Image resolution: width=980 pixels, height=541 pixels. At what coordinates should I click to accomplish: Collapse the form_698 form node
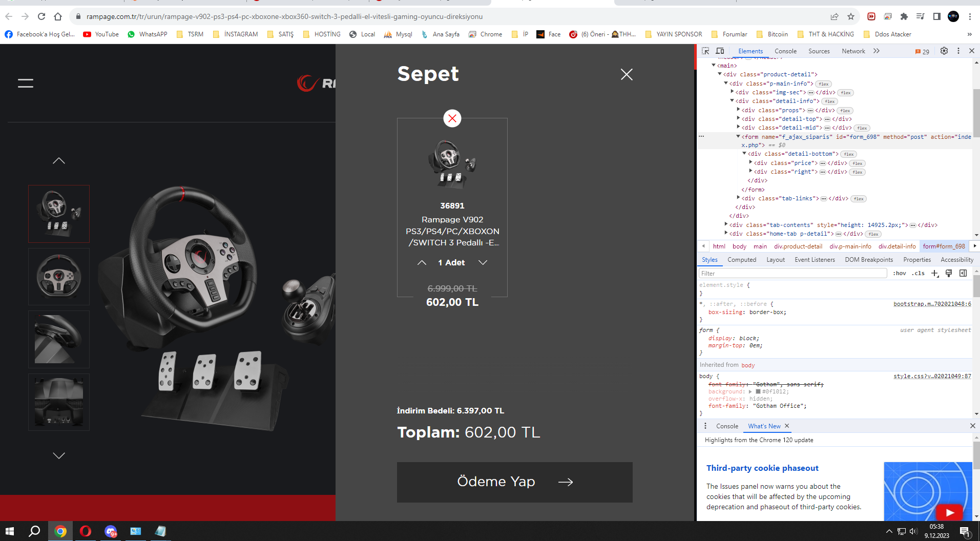coord(738,137)
